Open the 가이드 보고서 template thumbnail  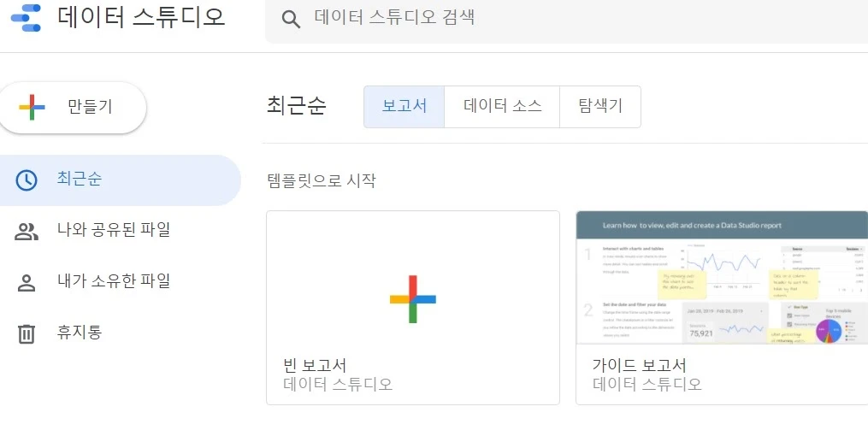[722, 277]
